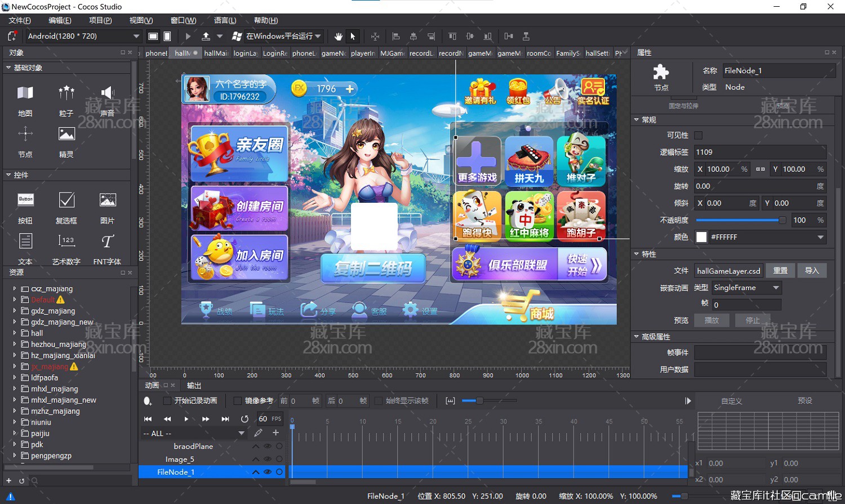The width and height of the screenshot is (845, 504).
Task: Expand the hall folder
Action: tap(15, 333)
